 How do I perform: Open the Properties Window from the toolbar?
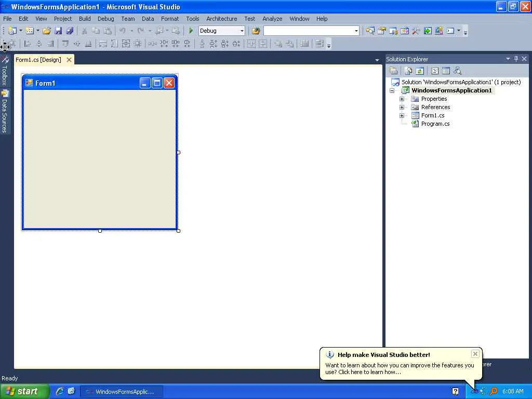point(382,31)
